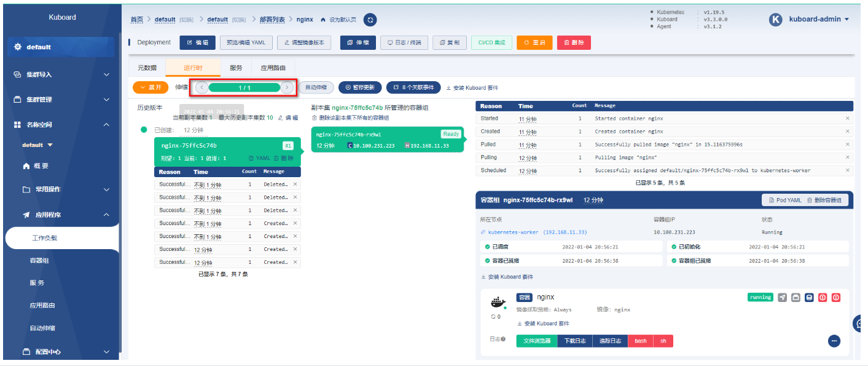Open the default namespace dropdown in sidebar
This screenshot has width=868, height=366.
coord(37,145)
